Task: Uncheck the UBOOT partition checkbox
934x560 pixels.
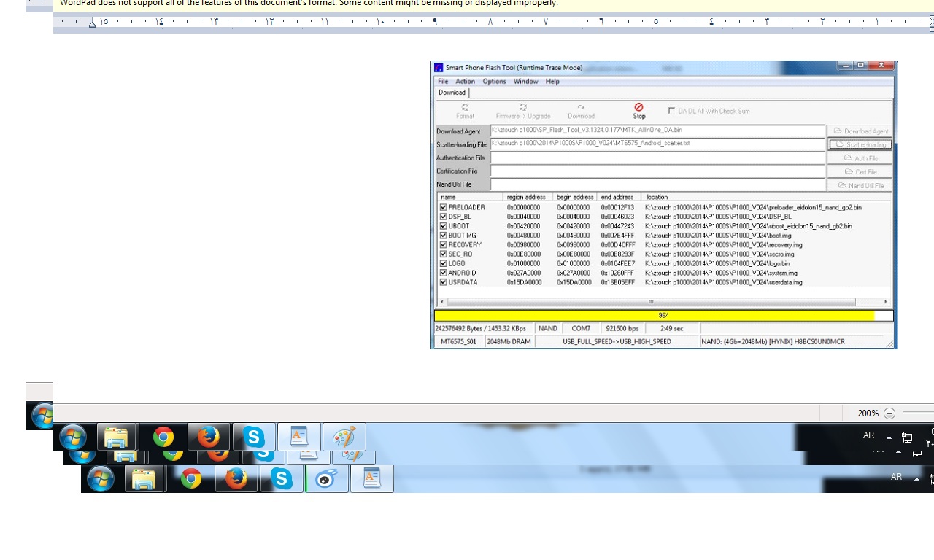Action: click(443, 226)
